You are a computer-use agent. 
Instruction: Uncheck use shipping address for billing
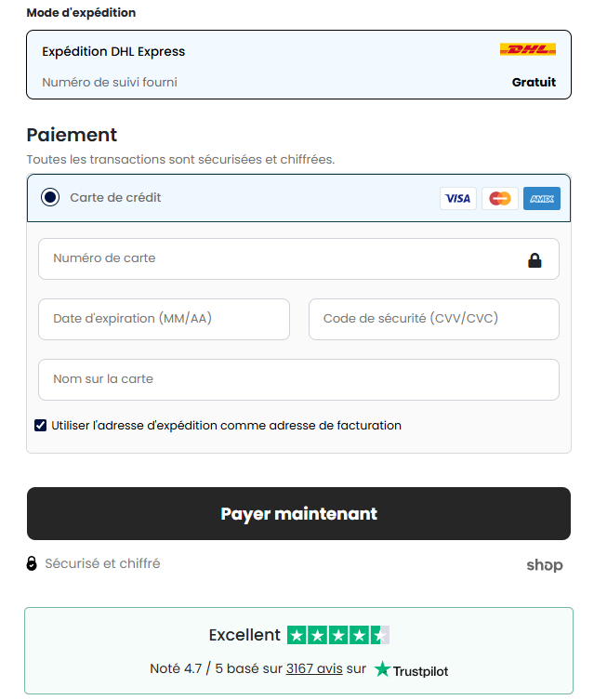40,426
